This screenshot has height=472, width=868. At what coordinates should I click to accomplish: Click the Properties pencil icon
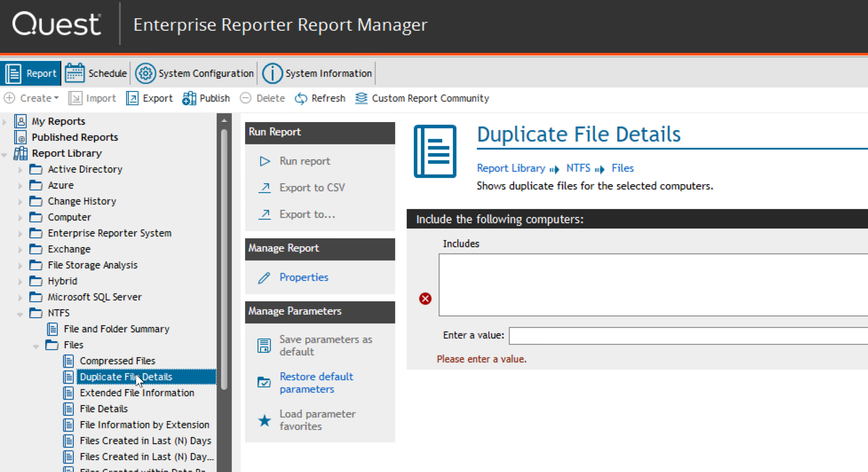pyautogui.click(x=264, y=278)
